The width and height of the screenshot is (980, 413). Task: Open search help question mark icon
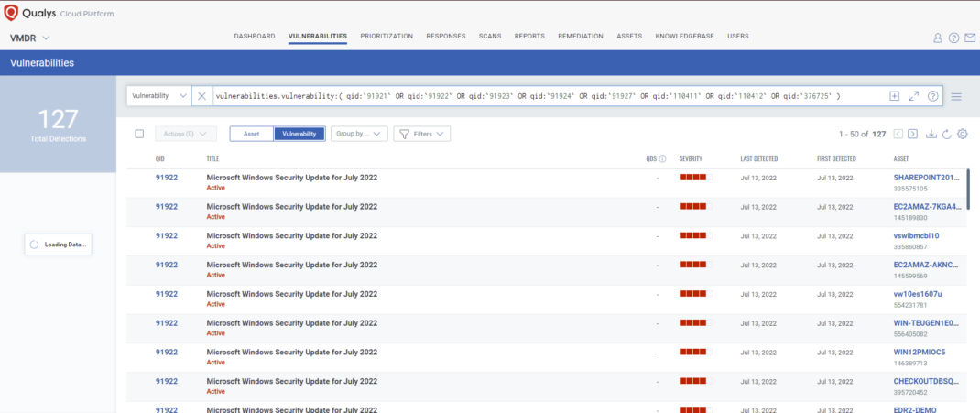click(x=933, y=96)
